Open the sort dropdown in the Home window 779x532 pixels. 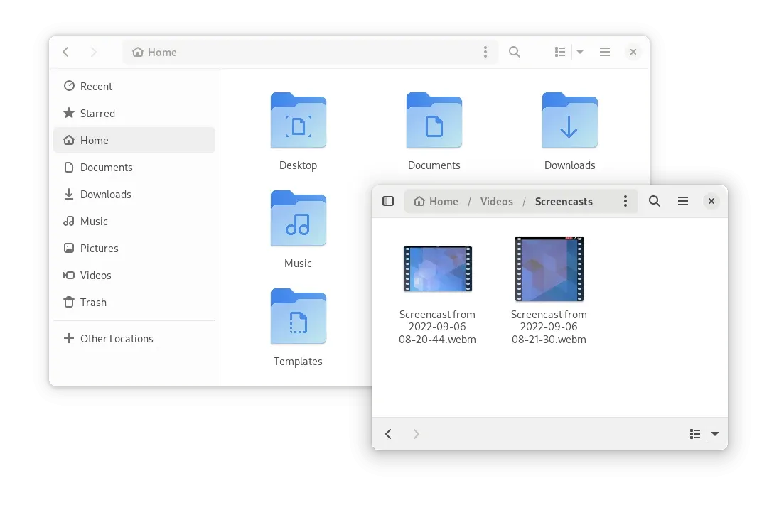click(x=580, y=52)
